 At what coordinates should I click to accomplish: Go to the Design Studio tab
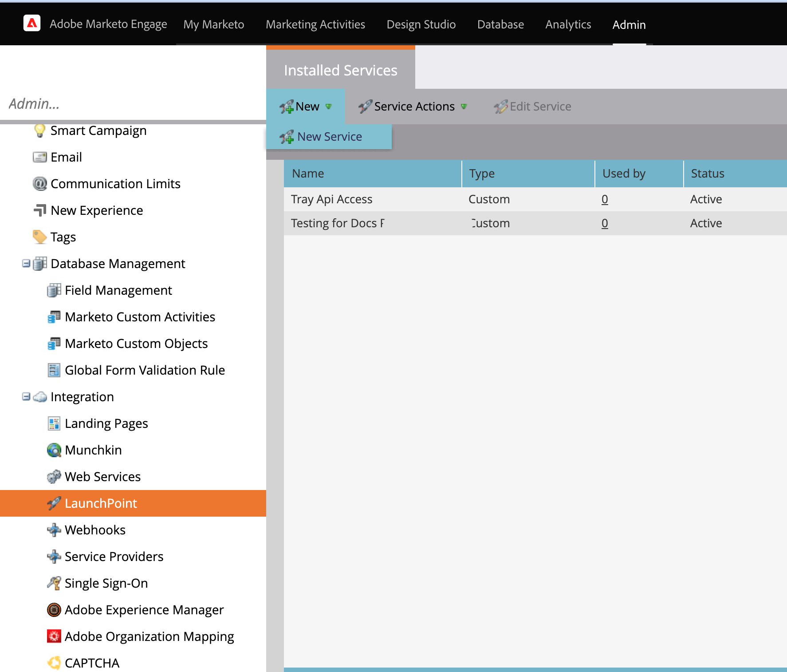coord(421,24)
